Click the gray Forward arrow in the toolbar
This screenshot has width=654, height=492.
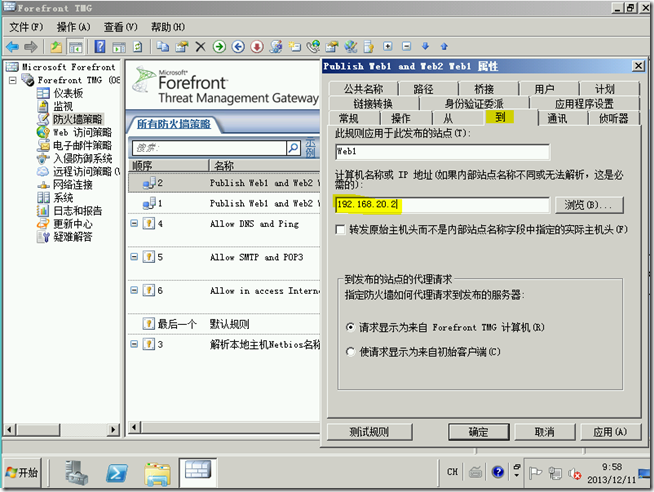pyautogui.click(x=31, y=47)
